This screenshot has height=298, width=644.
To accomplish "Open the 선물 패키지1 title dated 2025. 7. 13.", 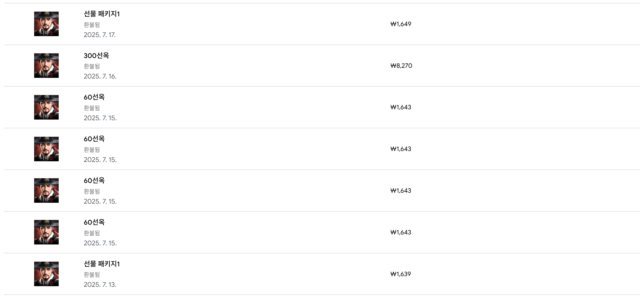I will pos(102,264).
